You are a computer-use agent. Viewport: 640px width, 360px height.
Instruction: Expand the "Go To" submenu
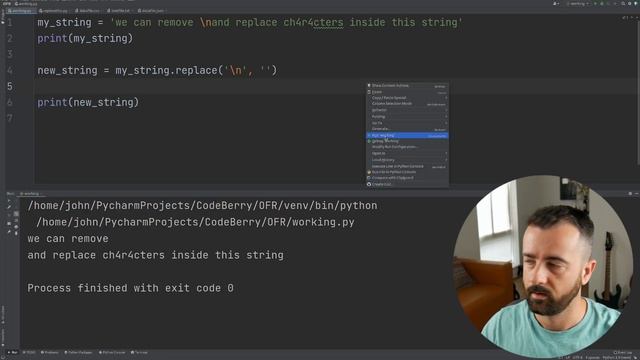[407, 123]
